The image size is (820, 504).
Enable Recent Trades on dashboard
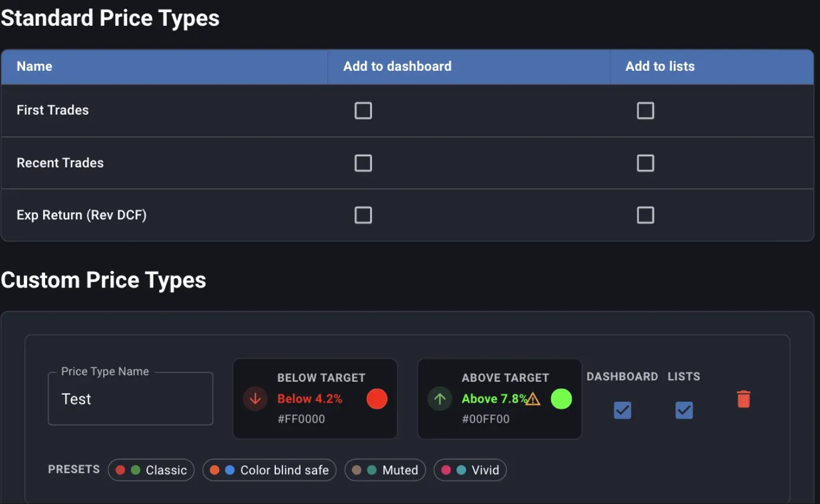[363, 163]
